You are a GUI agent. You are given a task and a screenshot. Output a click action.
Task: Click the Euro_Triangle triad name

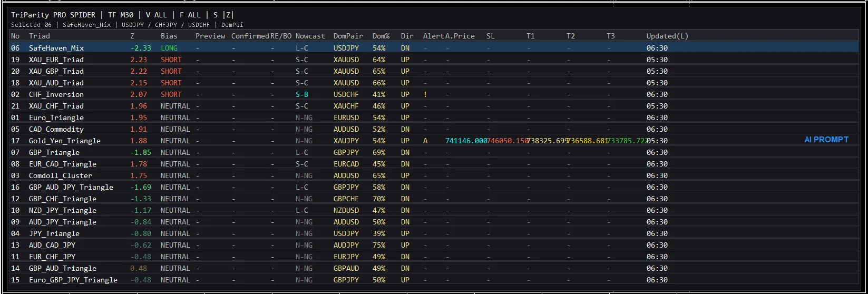point(56,117)
